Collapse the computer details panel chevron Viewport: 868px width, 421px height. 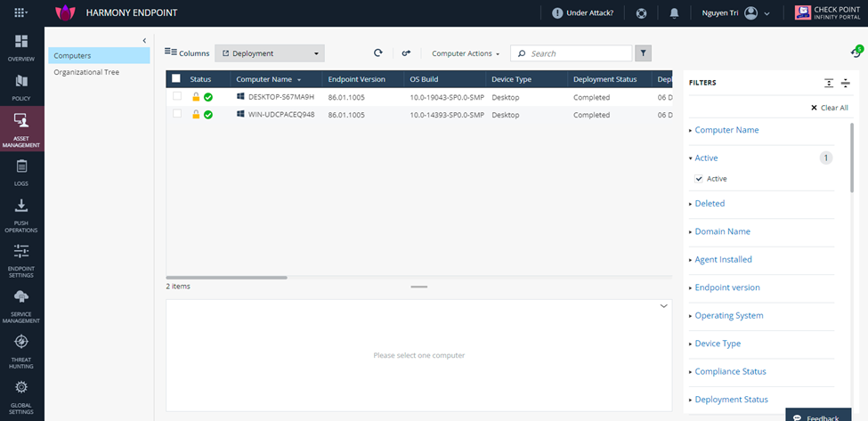[664, 306]
